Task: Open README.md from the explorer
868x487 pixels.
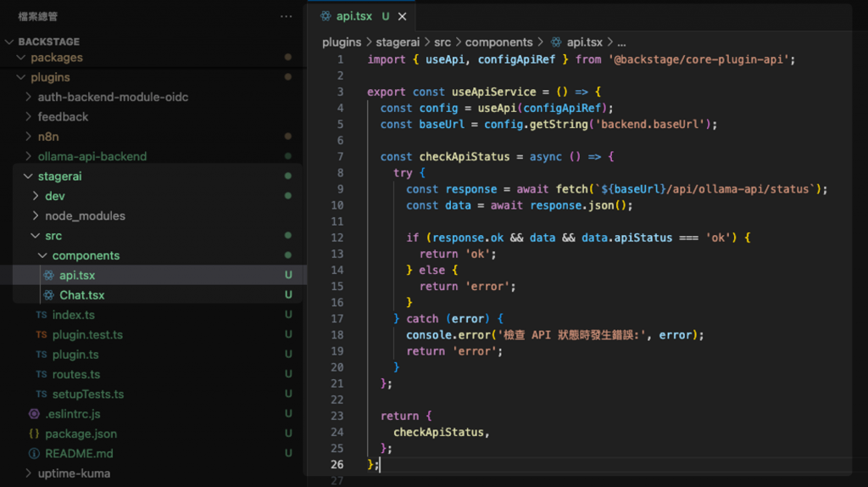Action: point(79,454)
